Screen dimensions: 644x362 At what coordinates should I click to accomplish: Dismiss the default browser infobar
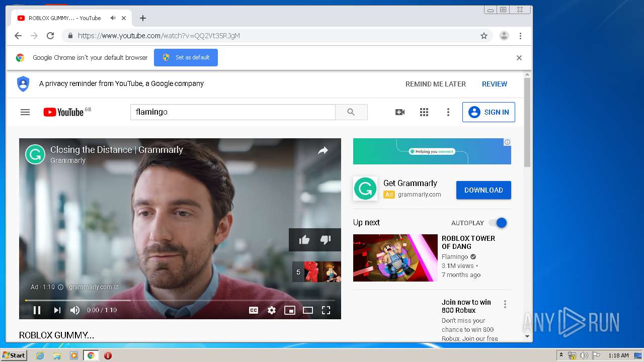tap(519, 58)
